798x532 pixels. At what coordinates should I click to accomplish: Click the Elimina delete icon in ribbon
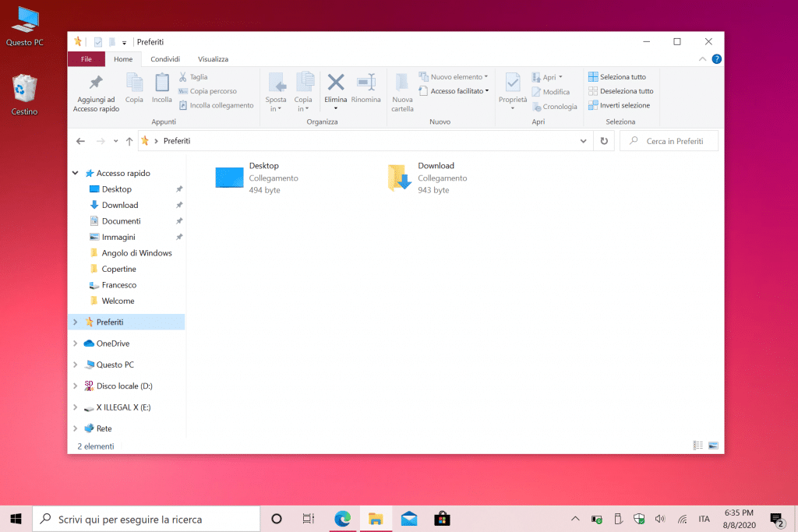tap(336, 83)
